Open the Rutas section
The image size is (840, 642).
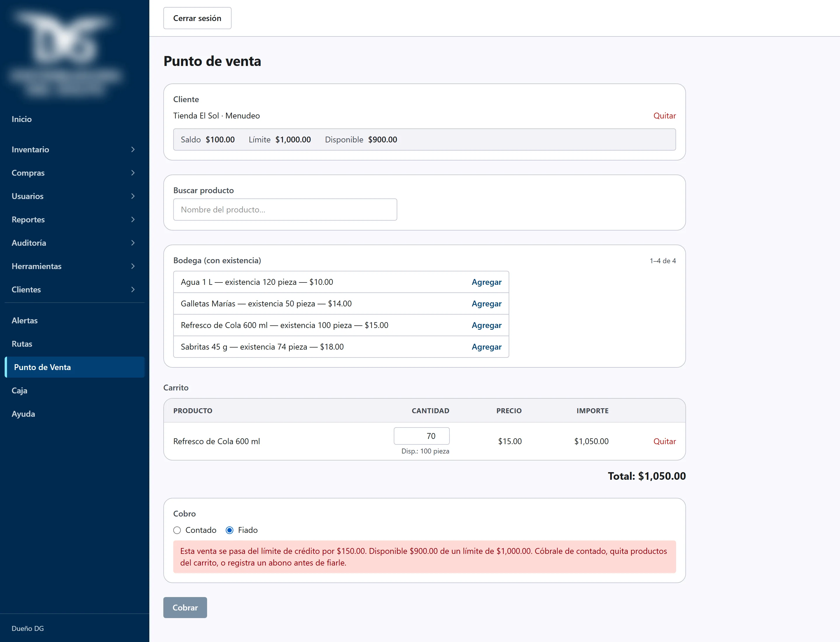[22, 343]
